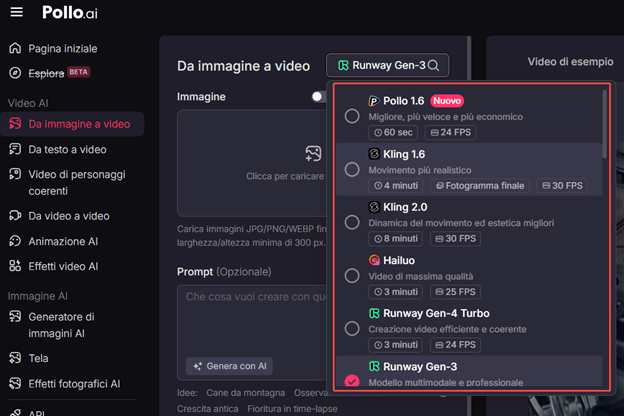Select the Hailuo radio button

click(352, 275)
